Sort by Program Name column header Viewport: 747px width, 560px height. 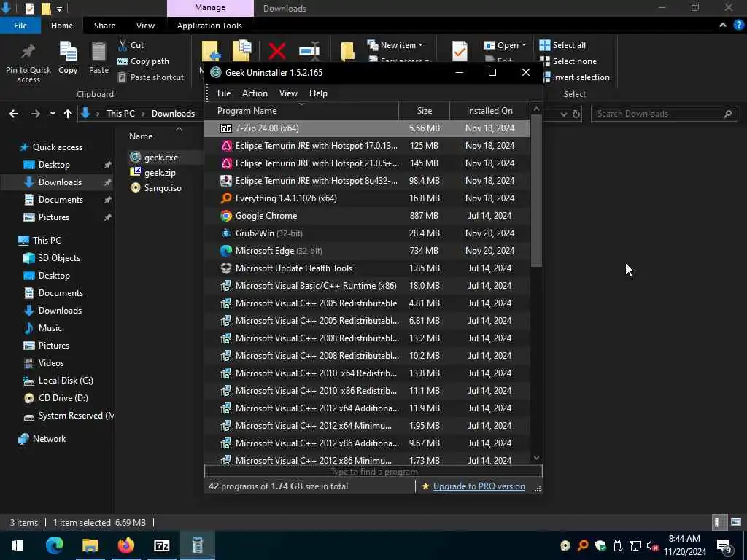click(x=301, y=111)
